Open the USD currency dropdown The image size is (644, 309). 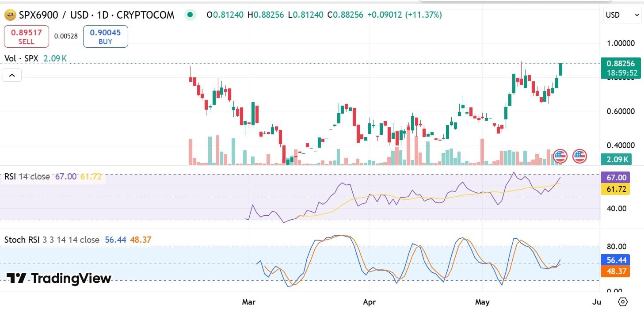622,15
